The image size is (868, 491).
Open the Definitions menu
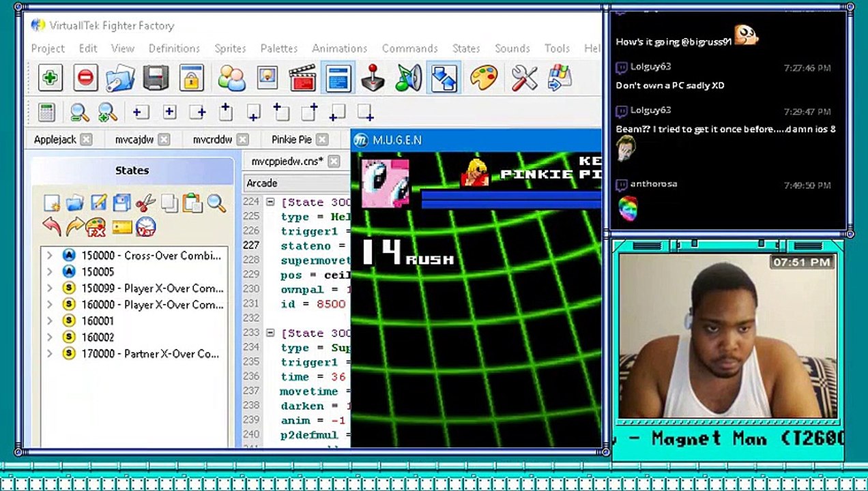(174, 48)
